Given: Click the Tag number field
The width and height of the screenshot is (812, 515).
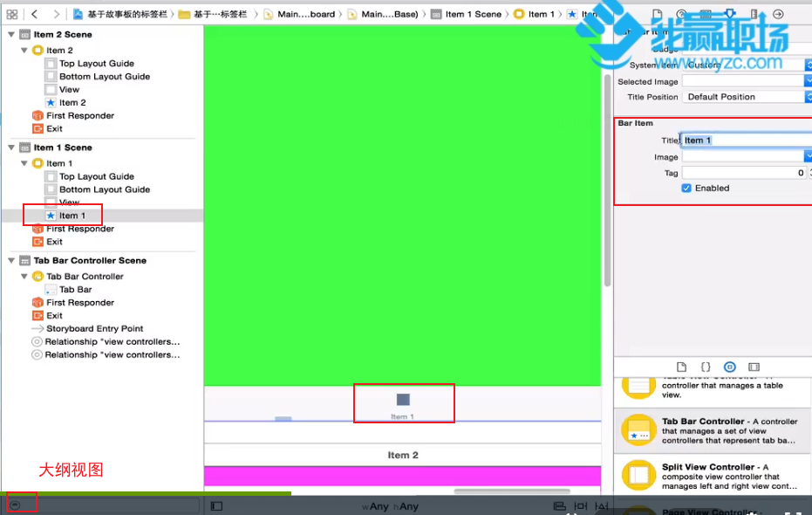Looking at the screenshot, I should (x=744, y=173).
